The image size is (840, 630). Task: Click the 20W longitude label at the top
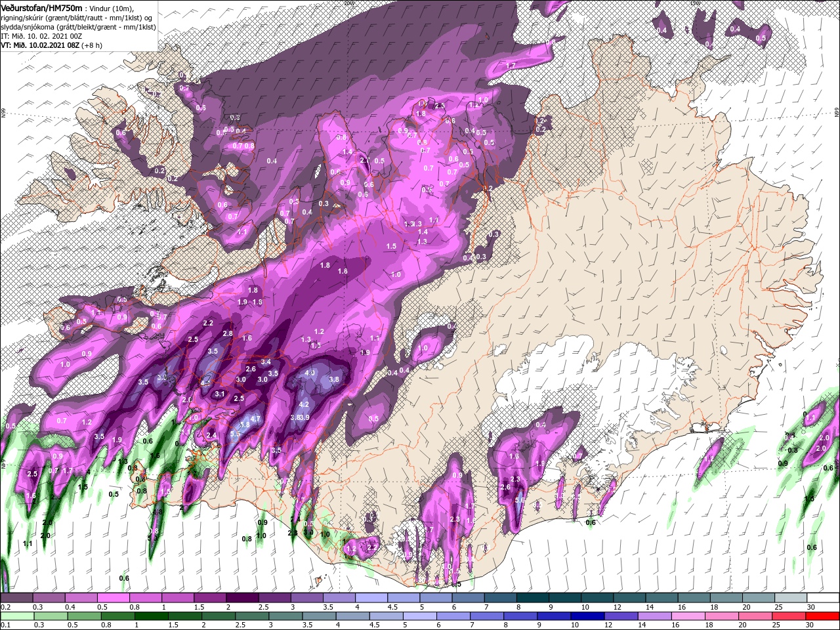click(348, 3)
